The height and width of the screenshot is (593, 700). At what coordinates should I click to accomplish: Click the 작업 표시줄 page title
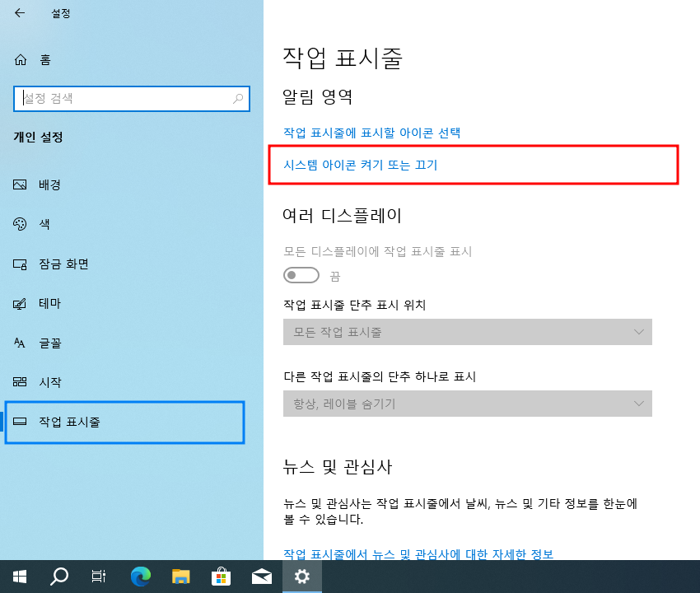click(343, 58)
